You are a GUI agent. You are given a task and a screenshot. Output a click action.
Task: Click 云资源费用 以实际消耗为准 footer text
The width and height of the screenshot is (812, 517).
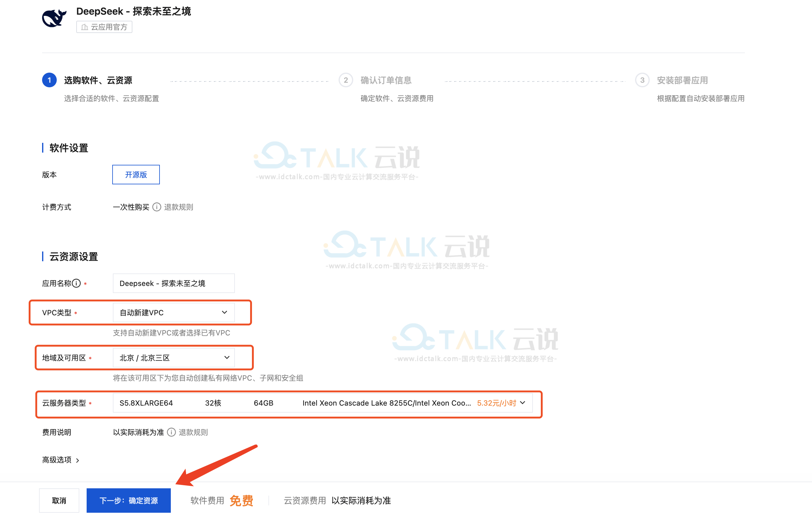[337, 501]
